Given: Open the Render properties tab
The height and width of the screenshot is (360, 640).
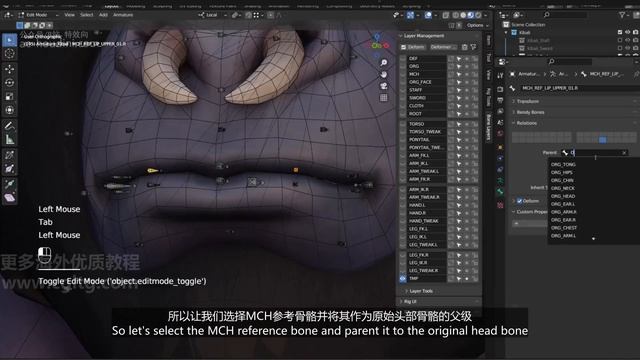Looking at the screenshot, I should coord(500,89).
